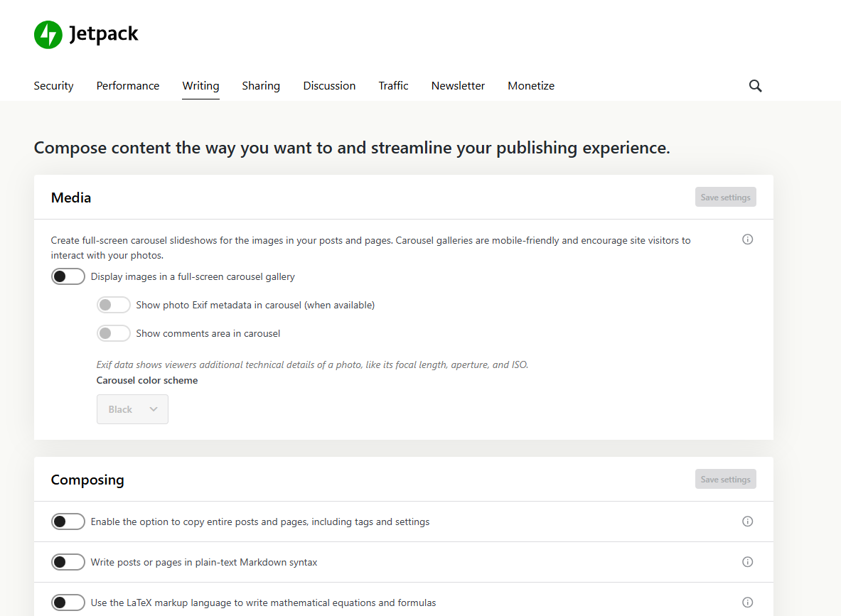Open the Newsletter settings tab
The height and width of the screenshot is (616, 841).
pyautogui.click(x=458, y=85)
